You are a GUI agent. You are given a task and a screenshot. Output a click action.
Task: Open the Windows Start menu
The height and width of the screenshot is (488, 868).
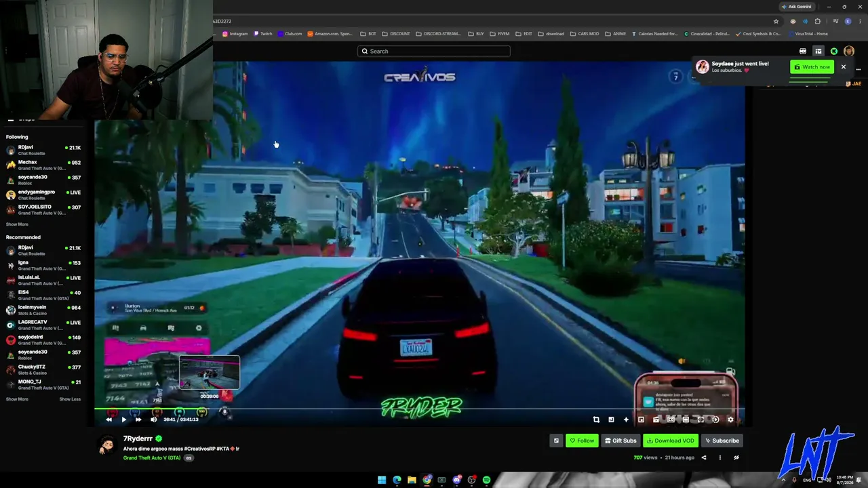pos(382,481)
